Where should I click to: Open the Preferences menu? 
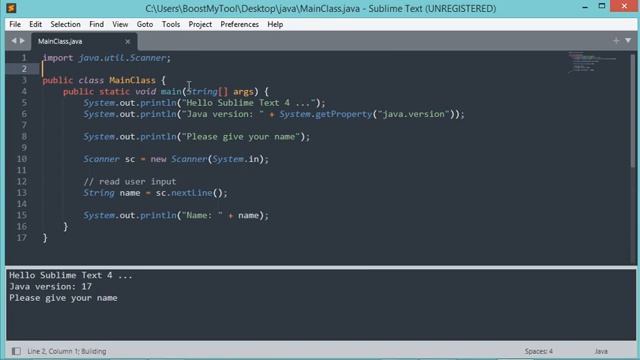pos(240,24)
